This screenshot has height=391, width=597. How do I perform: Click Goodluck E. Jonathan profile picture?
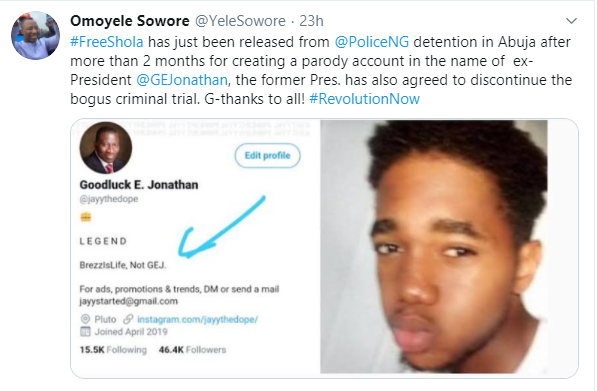point(106,148)
